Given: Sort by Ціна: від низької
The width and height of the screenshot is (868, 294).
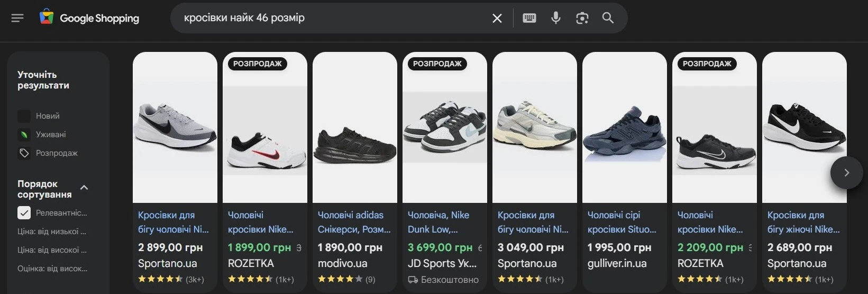Looking at the screenshot, I should click(52, 231).
